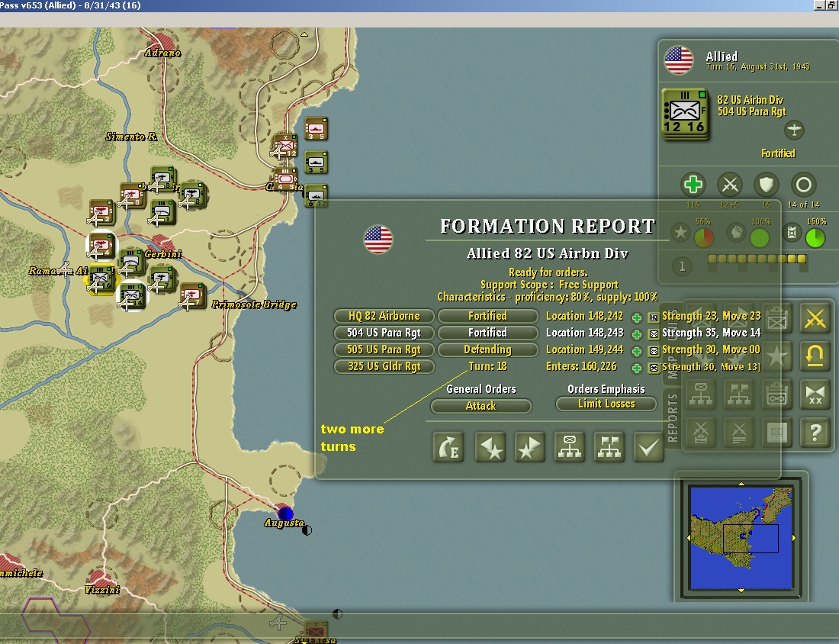Click the yellow segmented bar in unit panel
The image size is (839, 644).
point(757,259)
